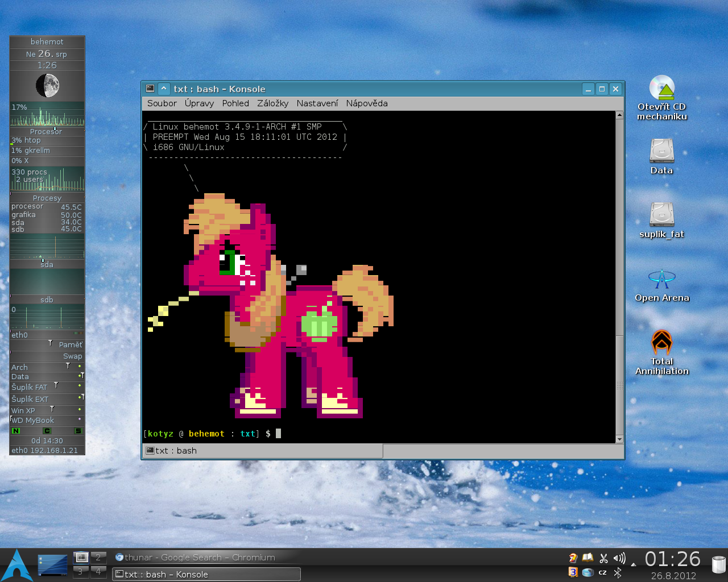The height and width of the screenshot is (582, 728).
Task: Click the 0d 14:30 uptime display
Action: pyautogui.click(x=47, y=440)
